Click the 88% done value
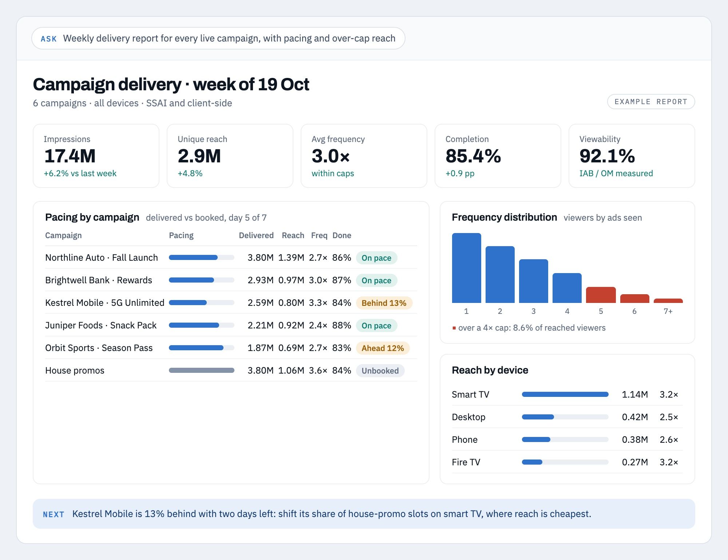 [342, 325]
